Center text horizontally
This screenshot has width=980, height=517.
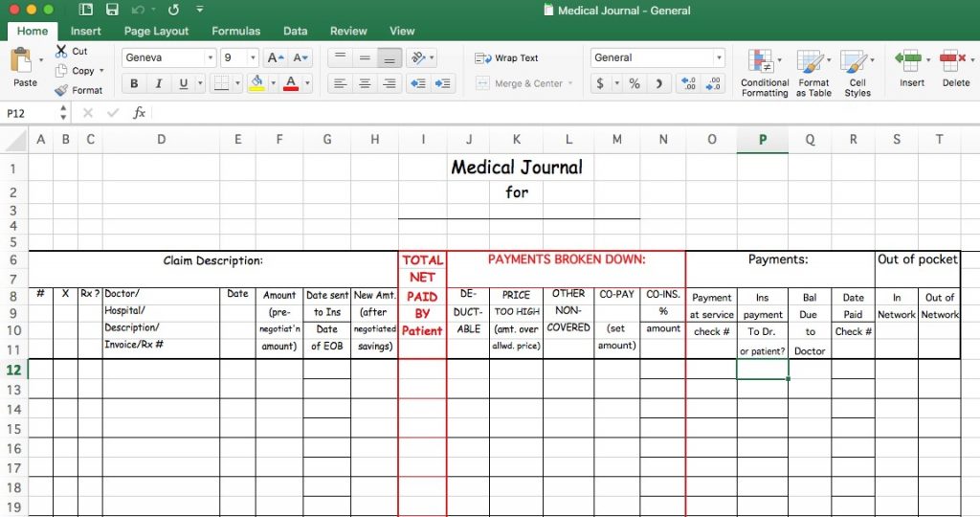365,83
